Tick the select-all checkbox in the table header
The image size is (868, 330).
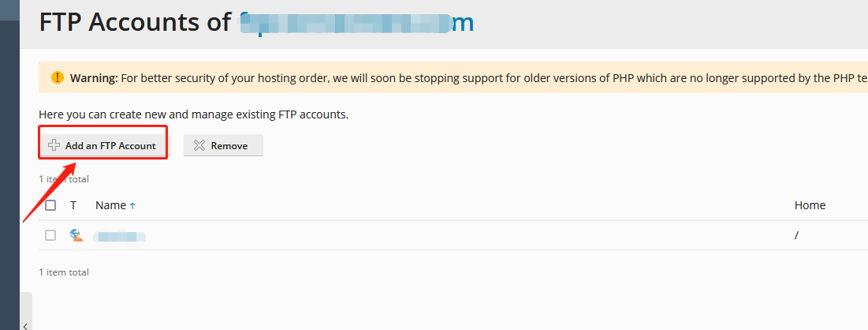coord(50,205)
